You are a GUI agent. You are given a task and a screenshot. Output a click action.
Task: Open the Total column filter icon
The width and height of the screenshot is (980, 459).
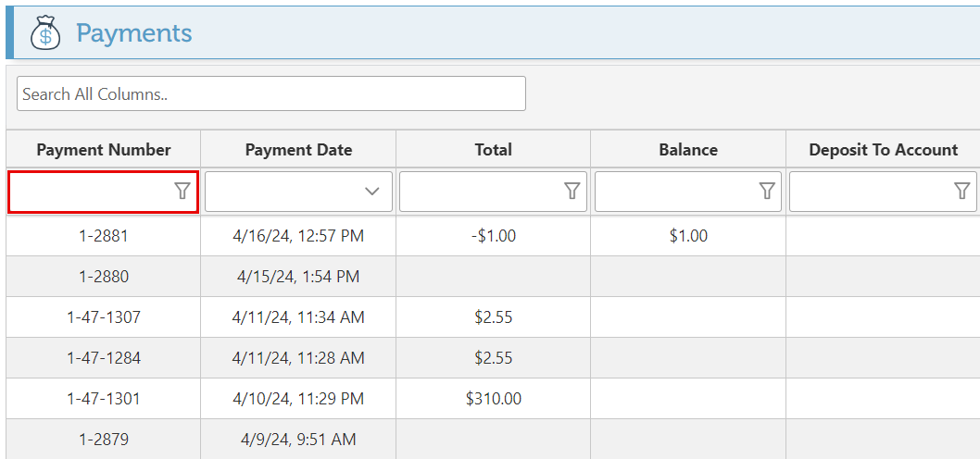pyautogui.click(x=572, y=191)
